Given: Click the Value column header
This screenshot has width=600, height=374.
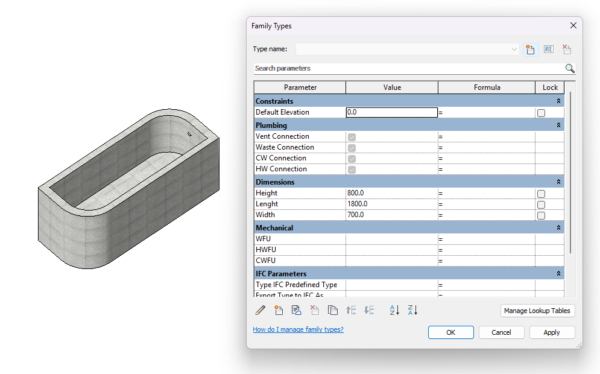Looking at the screenshot, I should pyautogui.click(x=392, y=87).
